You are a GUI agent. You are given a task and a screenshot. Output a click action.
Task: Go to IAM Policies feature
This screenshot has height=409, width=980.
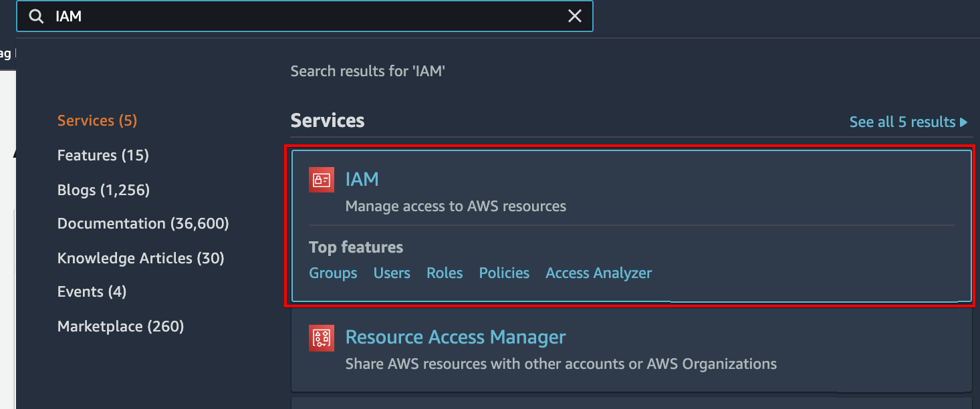coord(504,273)
